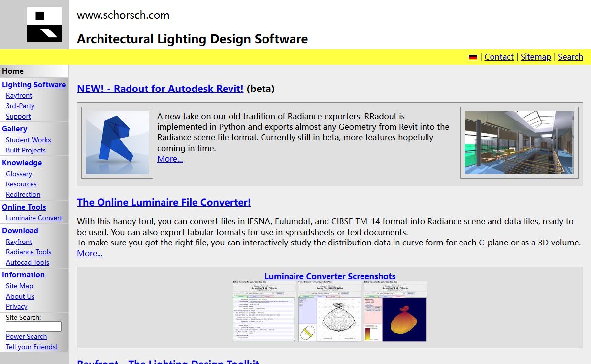Click More... under Luminaire Converter text
Screen dimensions: 591x364
point(90,253)
